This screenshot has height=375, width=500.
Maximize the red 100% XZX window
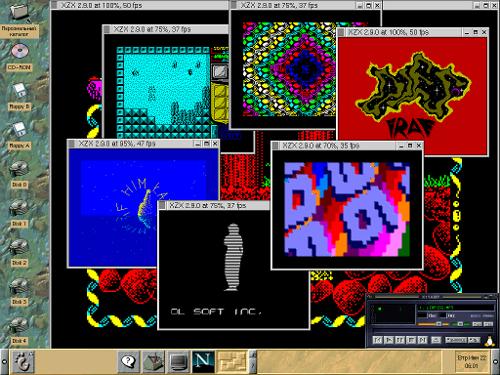click(x=475, y=32)
